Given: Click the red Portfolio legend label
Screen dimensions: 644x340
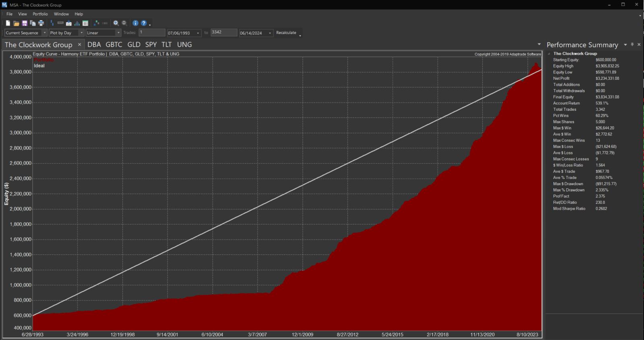Looking at the screenshot, I should pos(43,60).
